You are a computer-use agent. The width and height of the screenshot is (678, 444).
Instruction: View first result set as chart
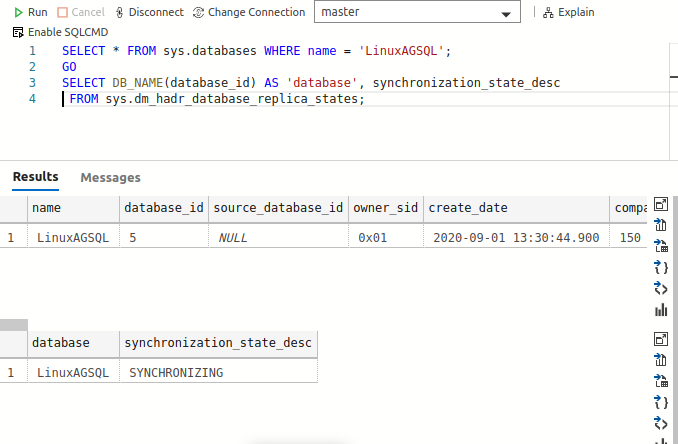click(660, 310)
